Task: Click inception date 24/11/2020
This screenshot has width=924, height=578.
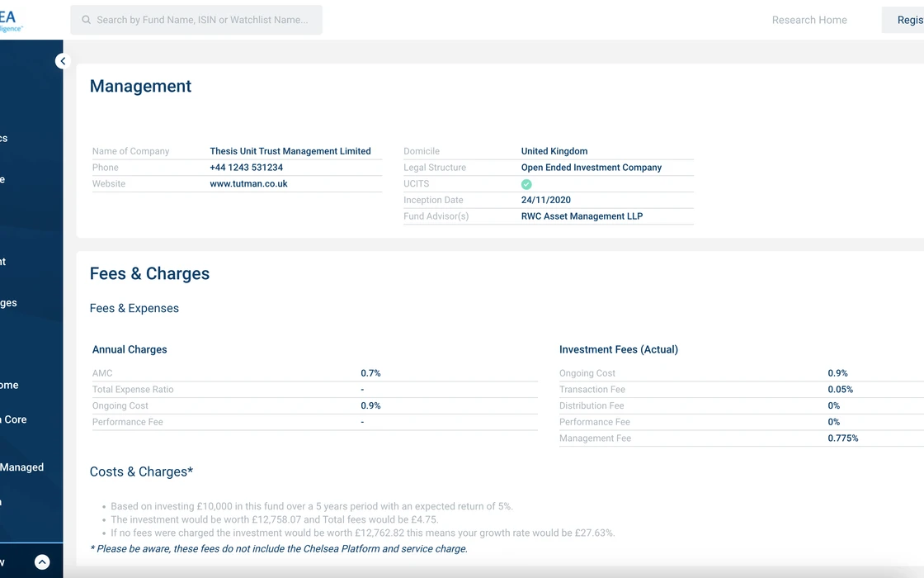Action: pos(545,200)
